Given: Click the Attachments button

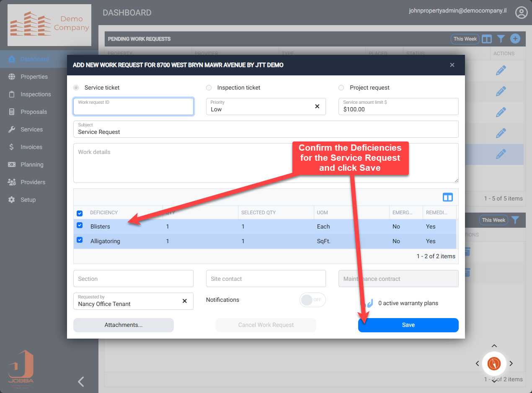Looking at the screenshot, I should tap(123, 325).
